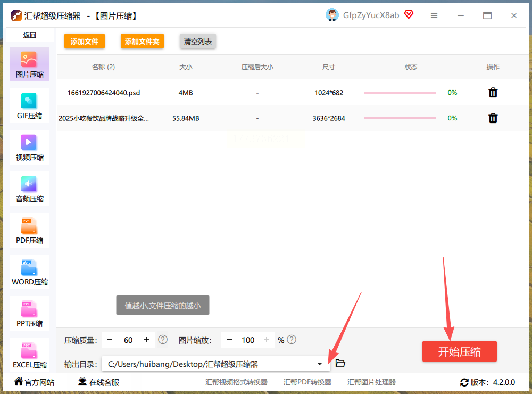Click the help icon next to 图片缩放 percent
The width and height of the screenshot is (532, 394).
point(292,340)
